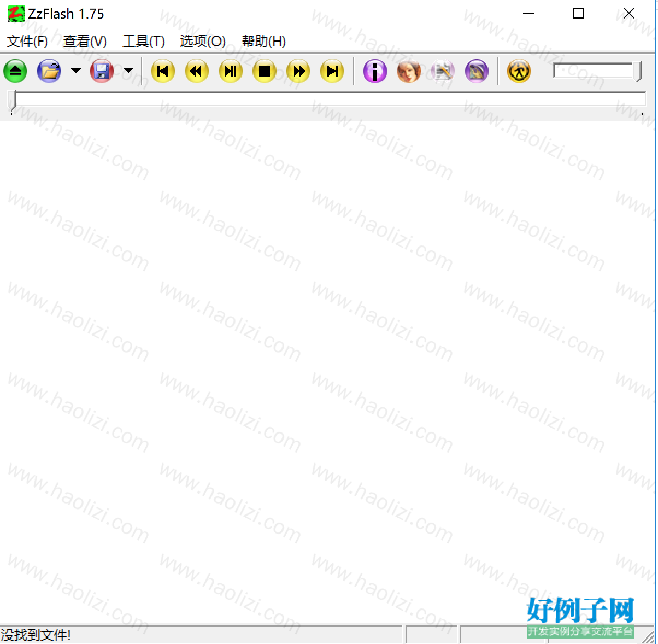Click the playback seek bar track

tap(330, 99)
